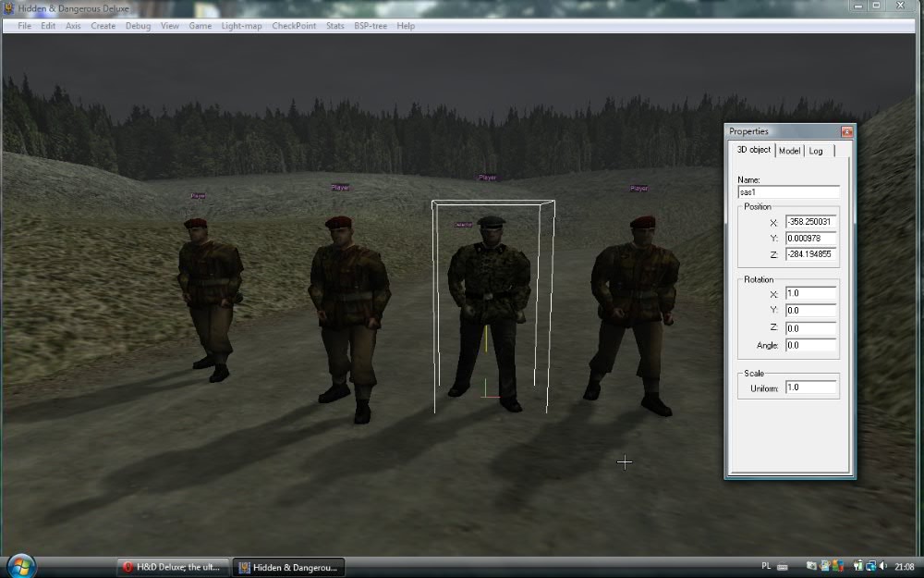924x578 pixels.
Task: Open the View menu
Action: [170, 26]
